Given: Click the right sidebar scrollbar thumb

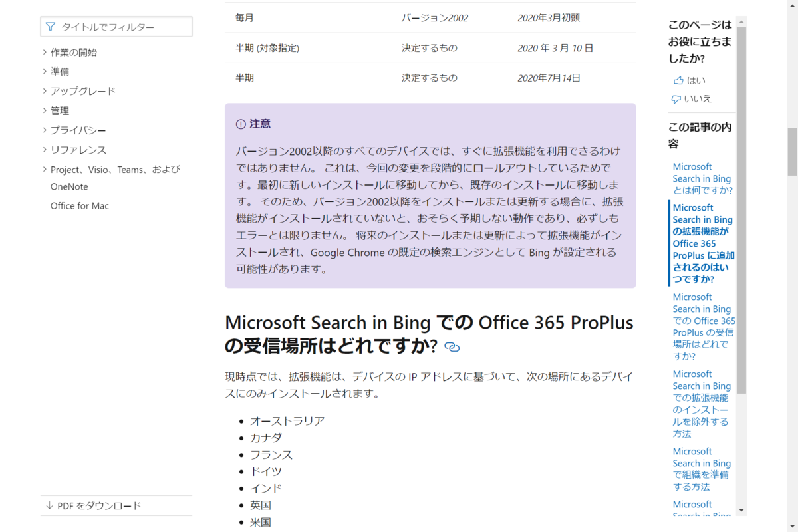Looking at the screenshot, I should click(741, 210).
